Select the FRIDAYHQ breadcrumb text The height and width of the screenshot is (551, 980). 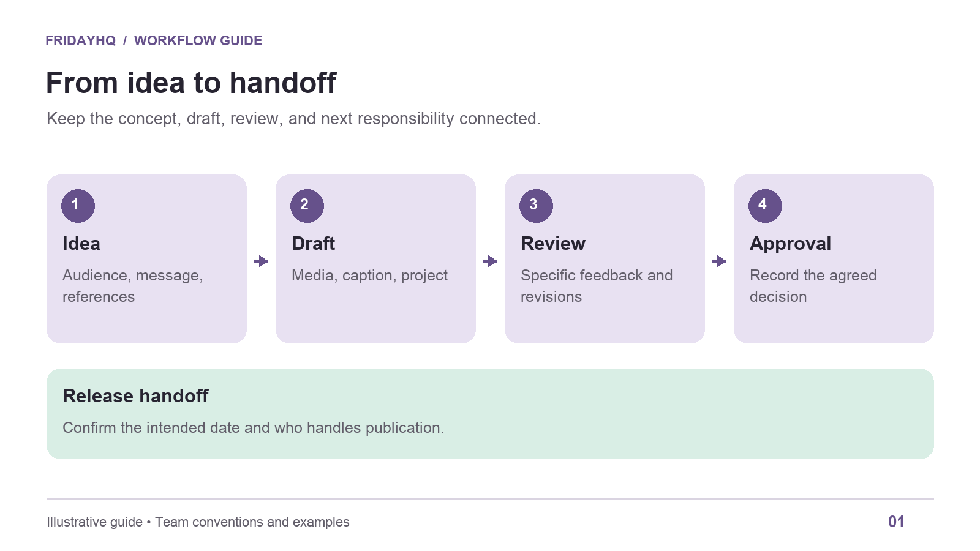click(81, 40)
